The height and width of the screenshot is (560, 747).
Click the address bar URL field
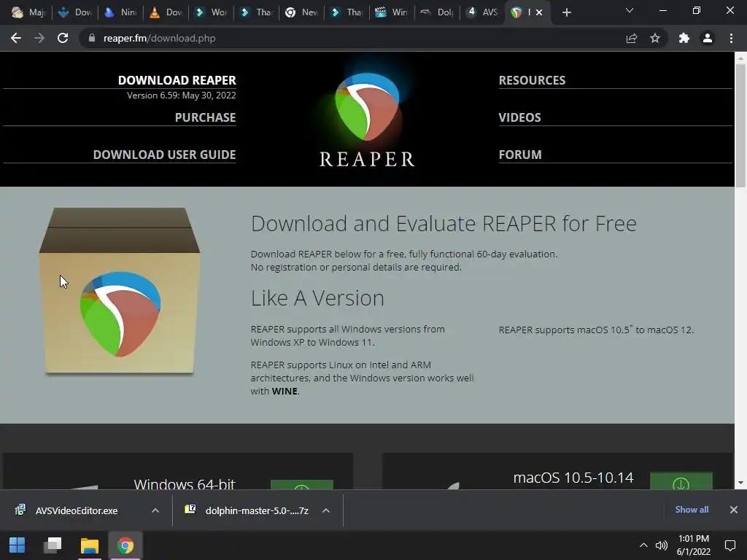coord(352,38)
